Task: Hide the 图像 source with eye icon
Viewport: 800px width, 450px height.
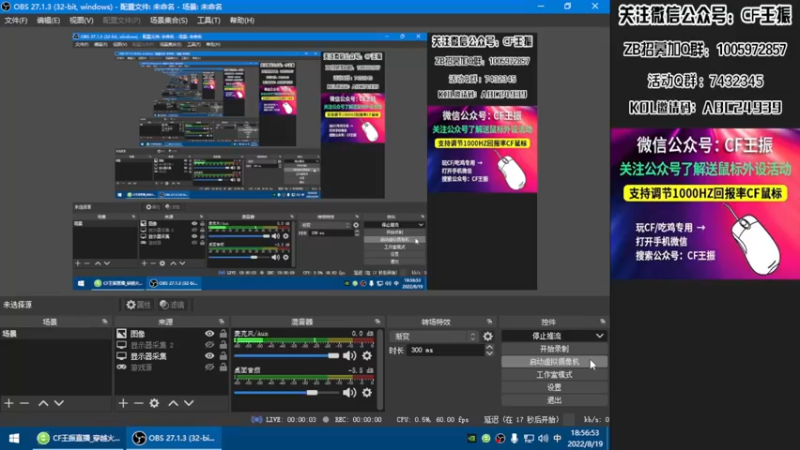Action: (209, 334)
